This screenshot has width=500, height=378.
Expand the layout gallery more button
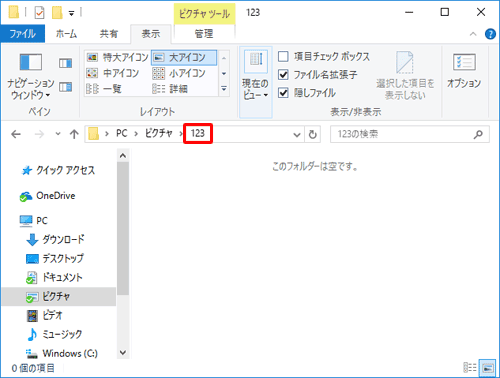point(224,89)
